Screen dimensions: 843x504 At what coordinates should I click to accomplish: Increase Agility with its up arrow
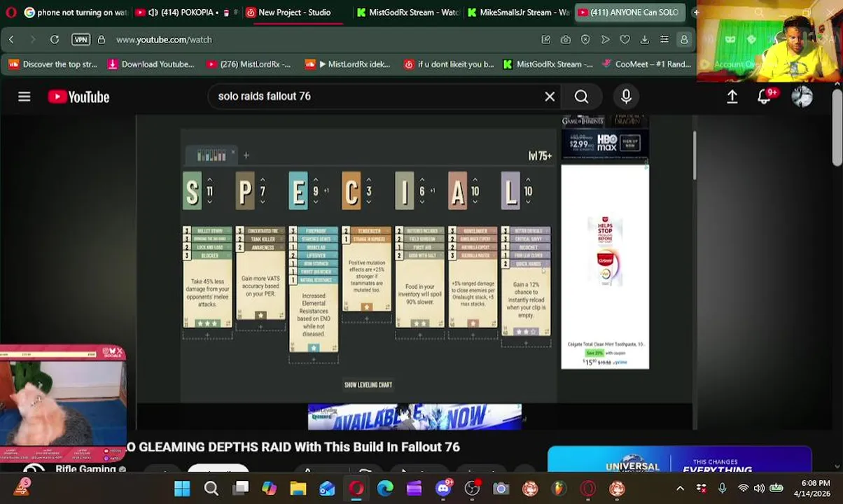475,180
